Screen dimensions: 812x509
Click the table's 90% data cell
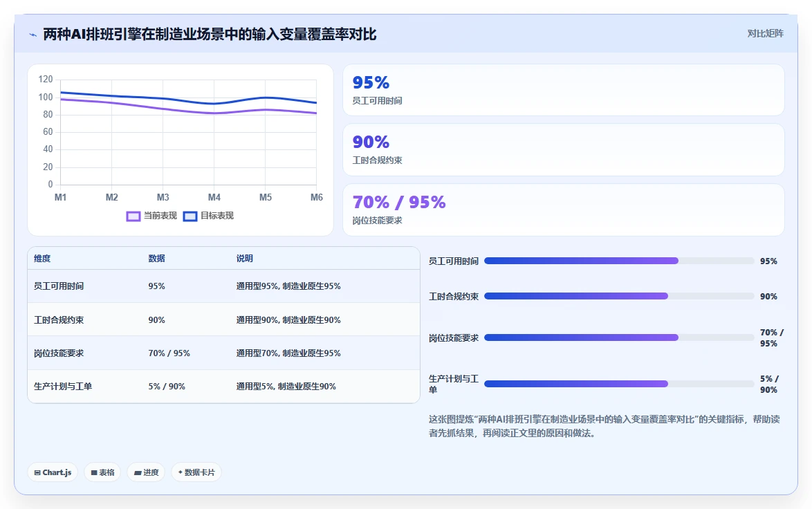156,320
